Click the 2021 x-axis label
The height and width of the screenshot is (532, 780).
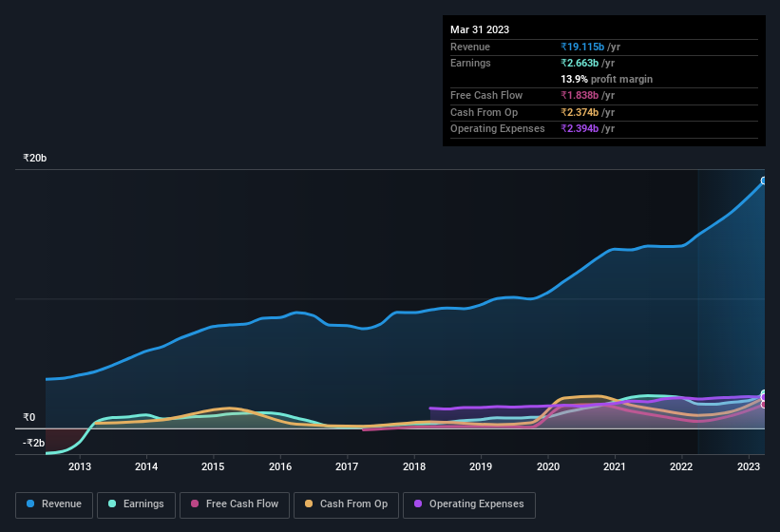pos(615,466)
